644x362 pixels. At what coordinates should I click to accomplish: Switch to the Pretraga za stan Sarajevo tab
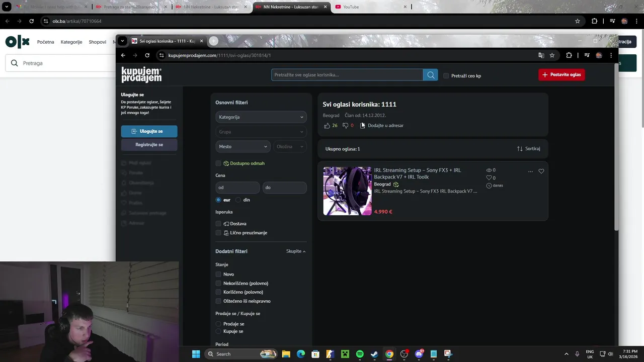132,7
